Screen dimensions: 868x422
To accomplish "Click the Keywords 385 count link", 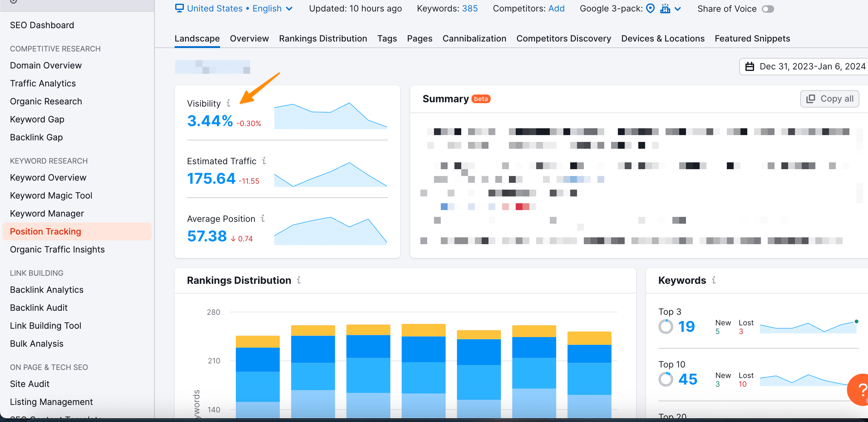I will pos(470,8).
